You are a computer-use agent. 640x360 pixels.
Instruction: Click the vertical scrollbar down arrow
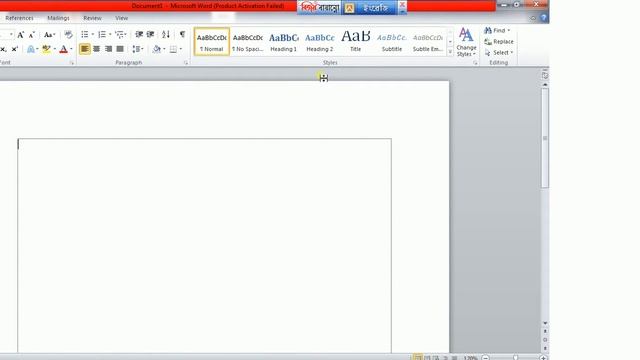(x=545, y=323)
